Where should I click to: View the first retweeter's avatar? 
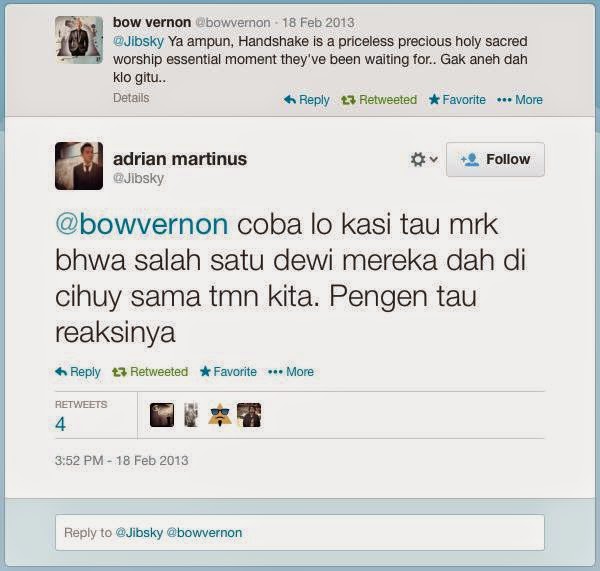click(x=162, y=415)
